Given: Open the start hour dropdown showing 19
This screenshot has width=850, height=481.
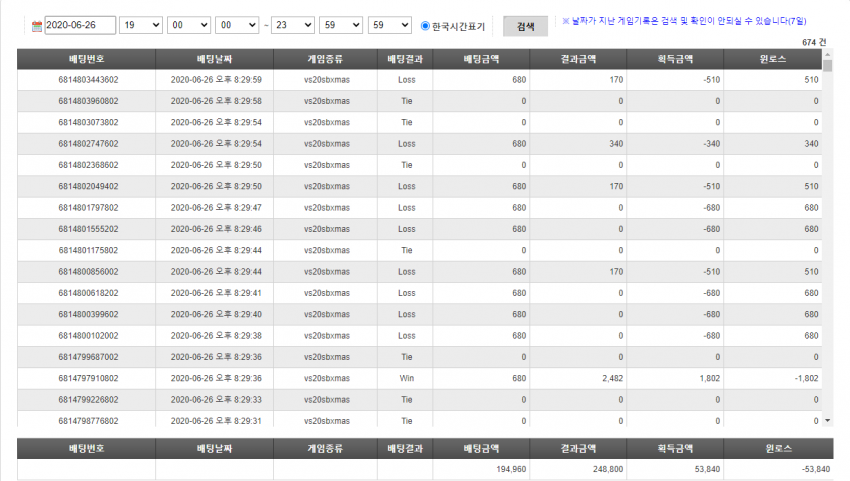Looking at the screenshot, I should (141, 25).
